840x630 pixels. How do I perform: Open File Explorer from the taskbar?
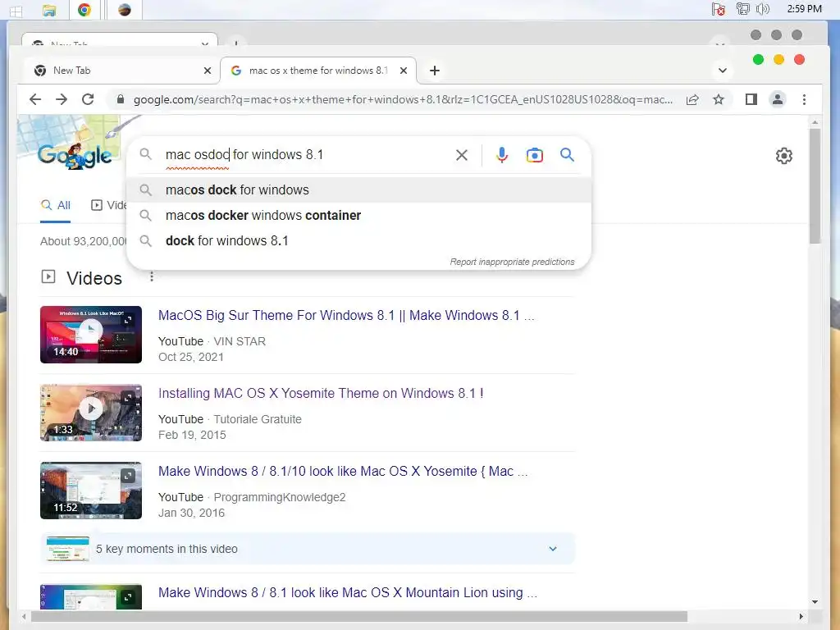pyautogui.click(x=48, y=10)
